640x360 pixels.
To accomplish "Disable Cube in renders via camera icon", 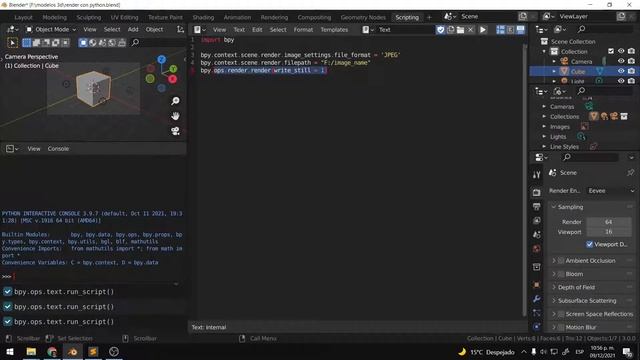I will coord(631,71).
